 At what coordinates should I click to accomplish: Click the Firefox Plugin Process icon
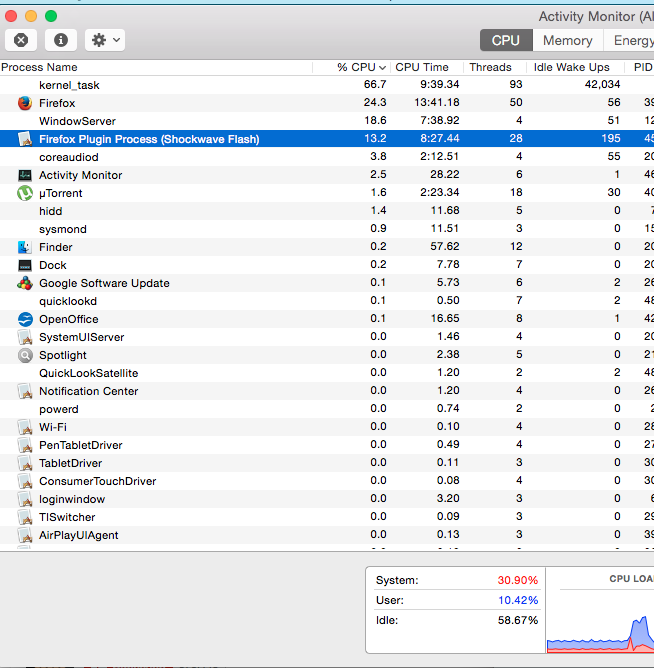[25, 139]
